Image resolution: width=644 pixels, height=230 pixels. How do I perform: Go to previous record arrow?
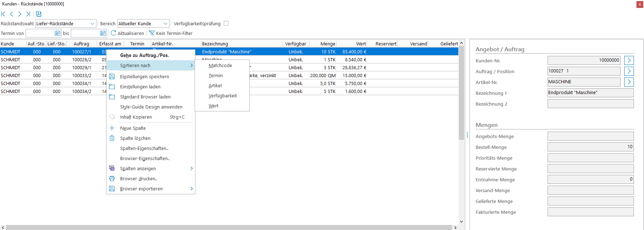click(12, 14)
